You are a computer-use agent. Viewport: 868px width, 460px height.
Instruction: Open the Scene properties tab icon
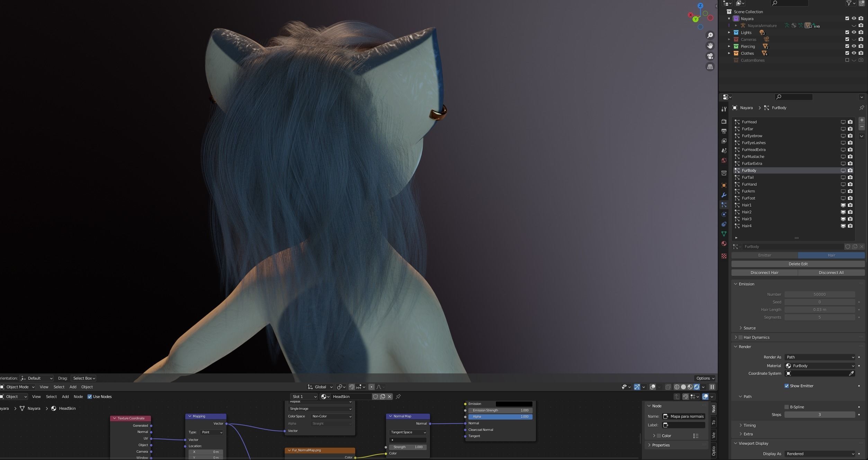click(724, 151)
